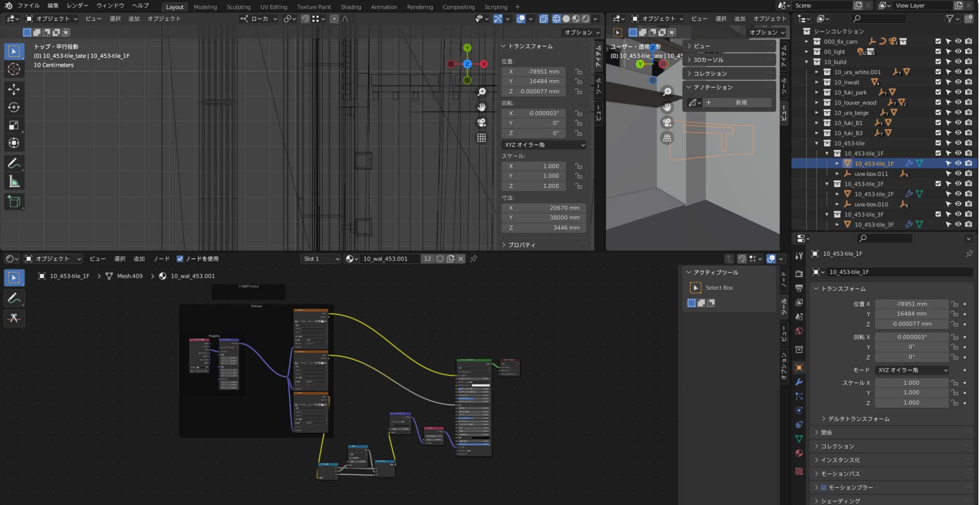This screenshot has width=980, height=505.
Task: Select the Add Cube tool
Action: (x=14, y=201)
